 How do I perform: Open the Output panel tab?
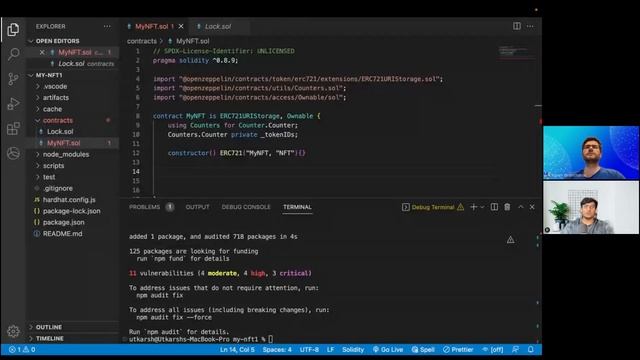198,207
